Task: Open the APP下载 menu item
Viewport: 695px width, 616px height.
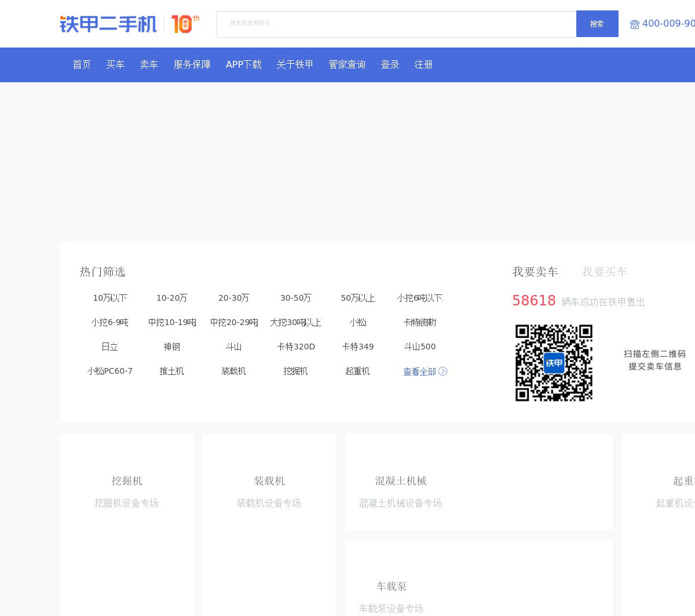Action: pyautogui.click(x=243, y=65)
